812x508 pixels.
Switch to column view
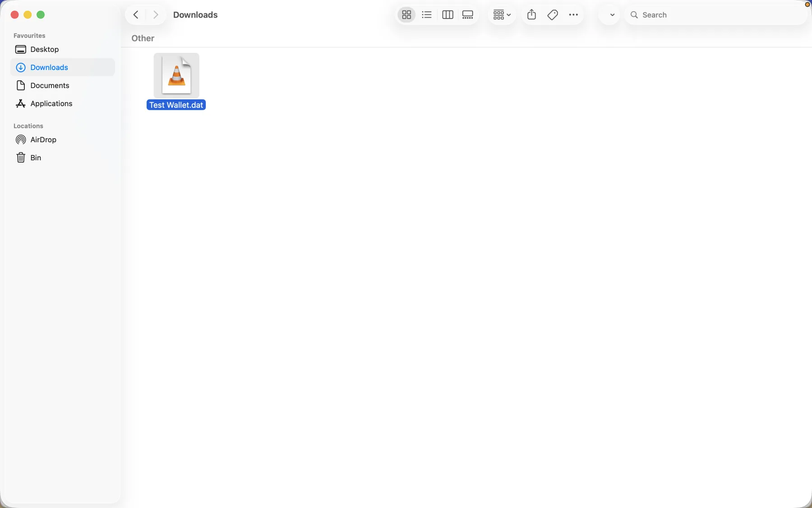(x=448, y=15)
